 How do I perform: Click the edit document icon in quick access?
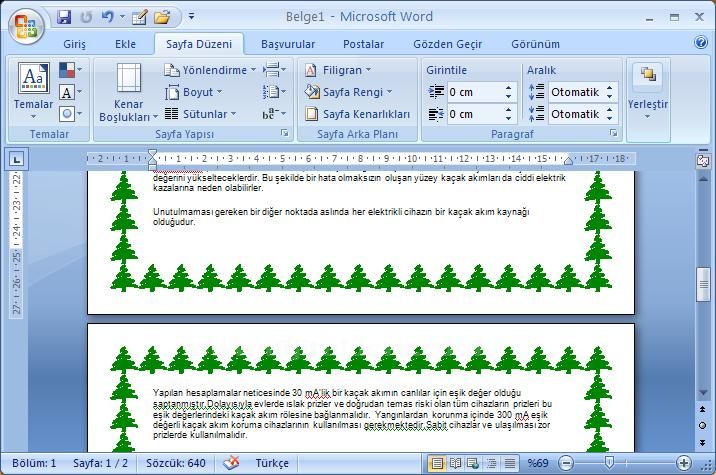pyautogui.click(x=139, y=17)
